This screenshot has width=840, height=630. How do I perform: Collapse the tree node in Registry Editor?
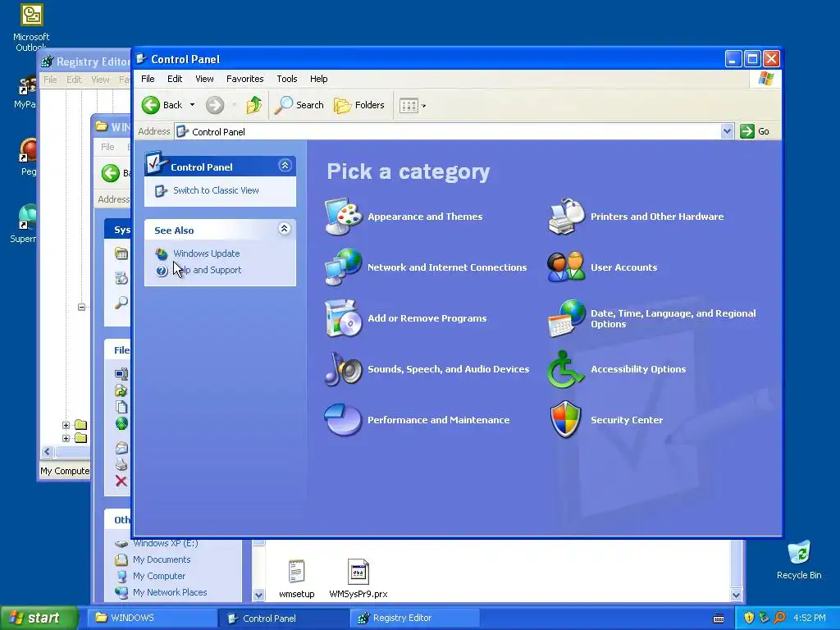point(81,307)
